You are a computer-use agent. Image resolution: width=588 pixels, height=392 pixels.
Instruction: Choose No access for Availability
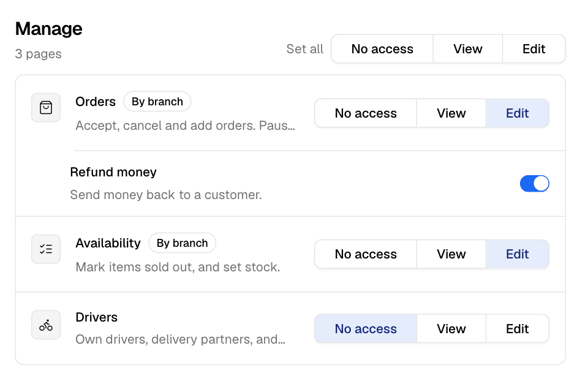point(366,254)
